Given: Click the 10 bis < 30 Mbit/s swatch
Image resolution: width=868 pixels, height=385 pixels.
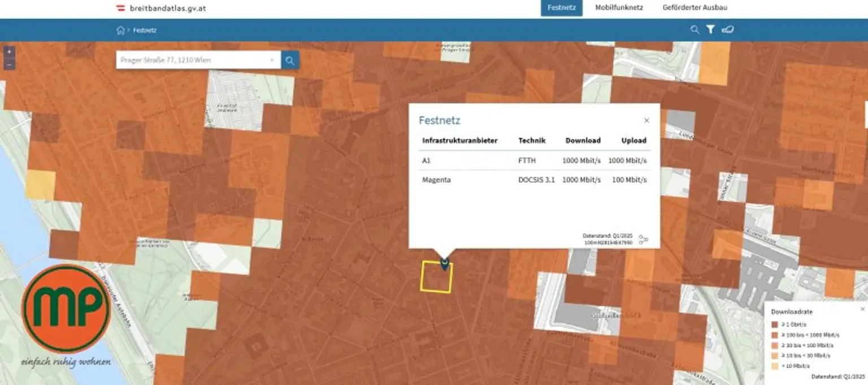Looking at the screenshot, I should pyautogui.click(x=774, y=356).
